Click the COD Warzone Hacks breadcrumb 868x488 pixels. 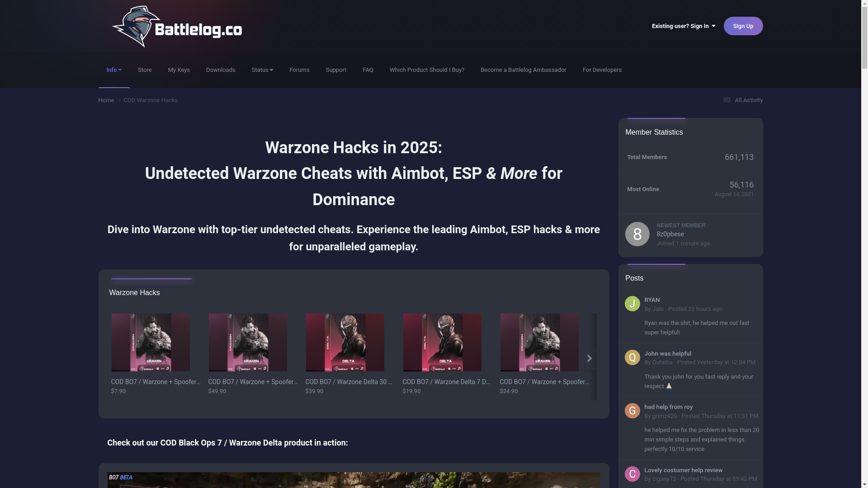coord(151,100)
